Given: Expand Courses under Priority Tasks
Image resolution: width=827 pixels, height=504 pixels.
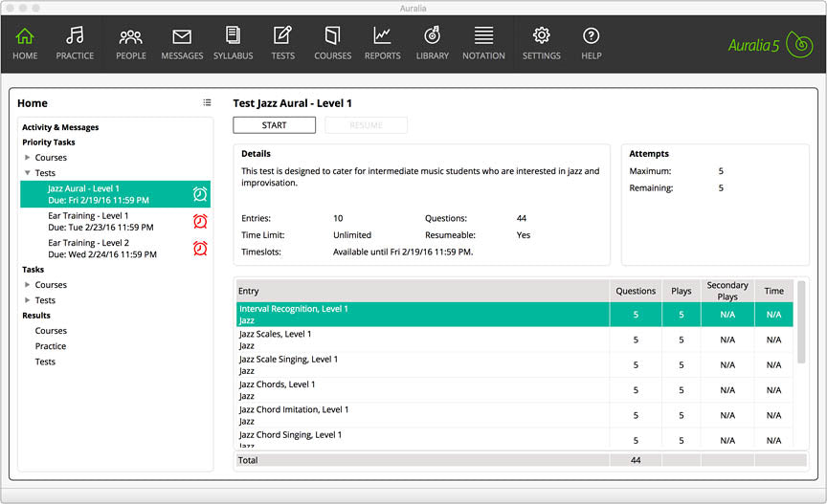Looking at the screenshot, I should 28,157.
